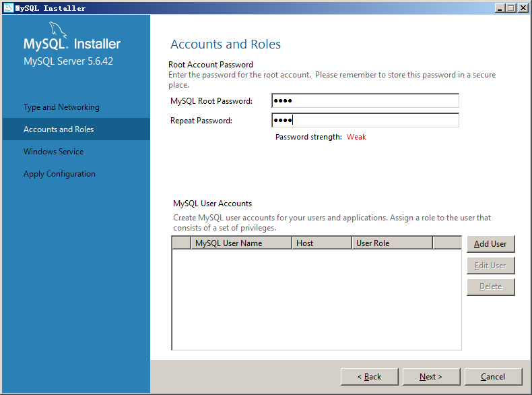This screenshot has width=532, height=395.
Task: Click the MySQL User Accounts heading
Action: coord(212,204)
